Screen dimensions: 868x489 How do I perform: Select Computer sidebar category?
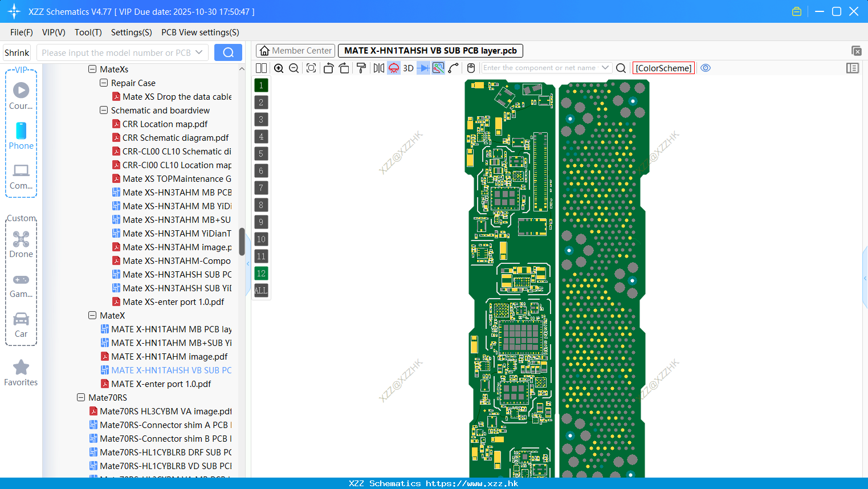(21, 176)
